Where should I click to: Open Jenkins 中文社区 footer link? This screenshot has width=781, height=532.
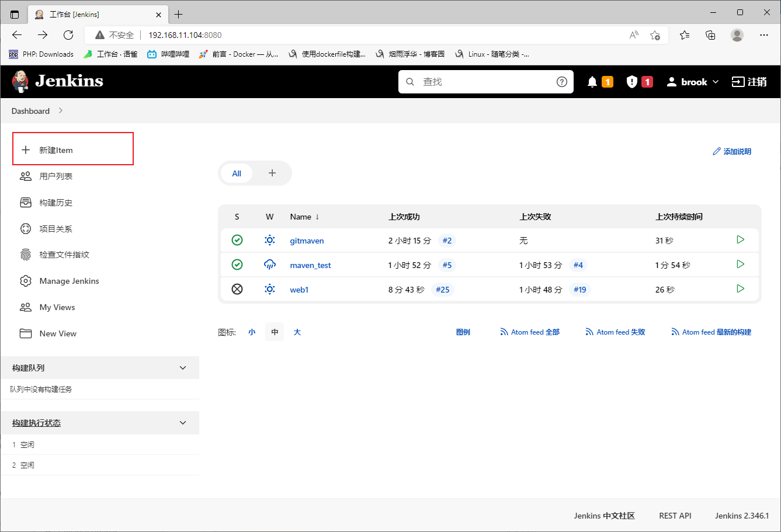pos(604,516)
